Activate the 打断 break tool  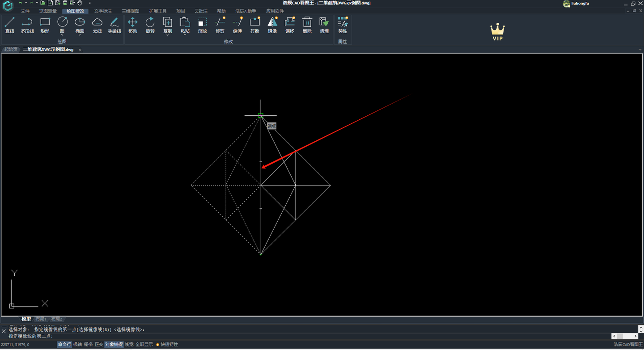tap(255, 25)
